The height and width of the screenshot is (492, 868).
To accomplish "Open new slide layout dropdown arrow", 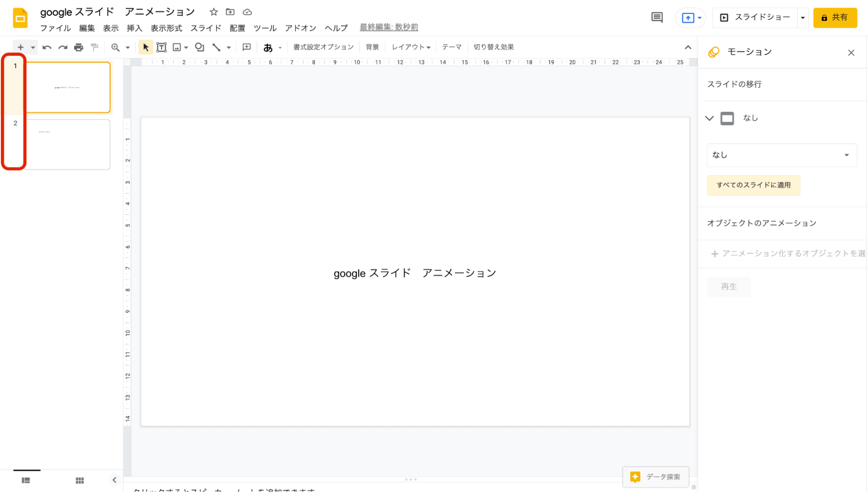I will (x=33, y=47).
